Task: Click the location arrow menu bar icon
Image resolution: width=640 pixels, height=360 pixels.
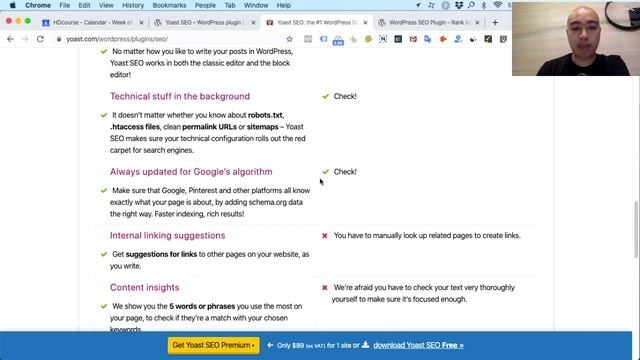Action: point(418,5)
